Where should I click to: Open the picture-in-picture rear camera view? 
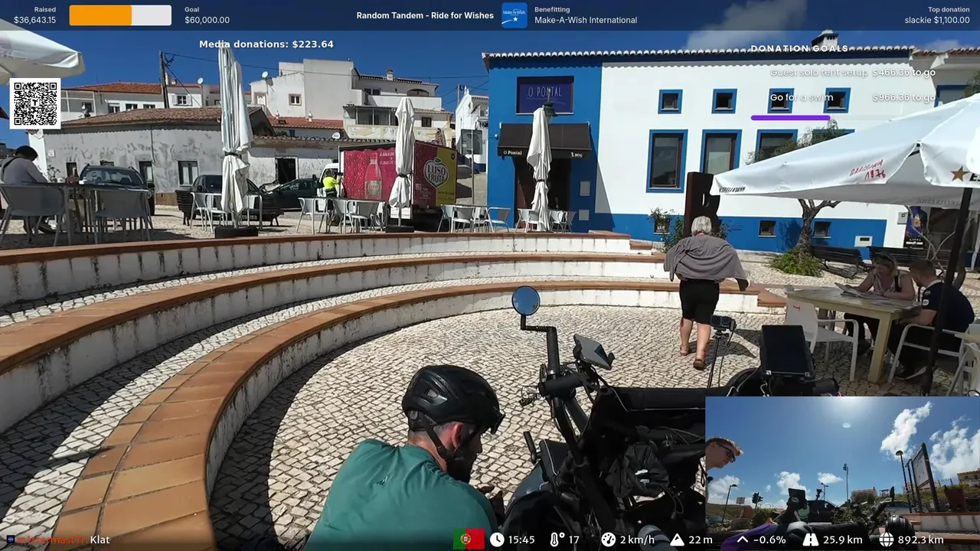(842, 463)
